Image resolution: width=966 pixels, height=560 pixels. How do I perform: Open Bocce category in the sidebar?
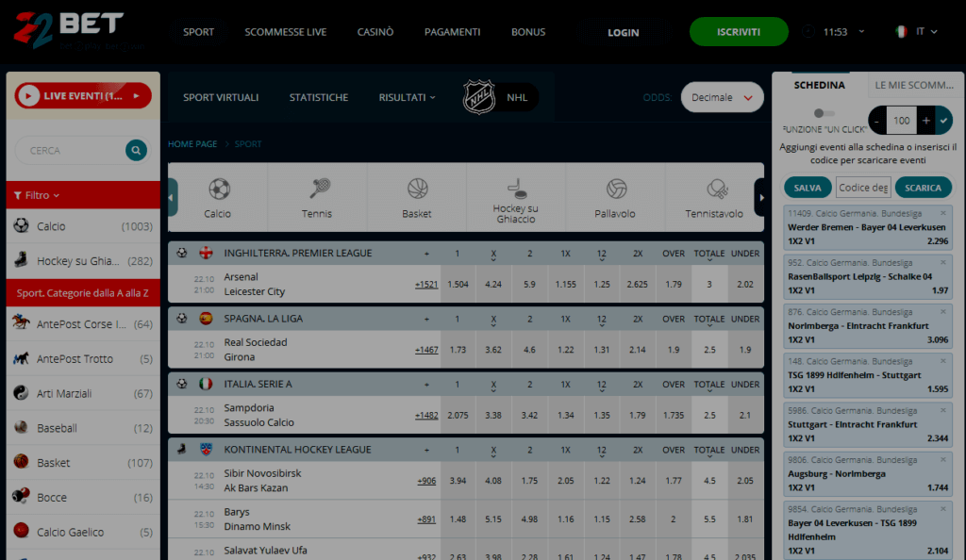pyautogui.click(x=83, y=497)
